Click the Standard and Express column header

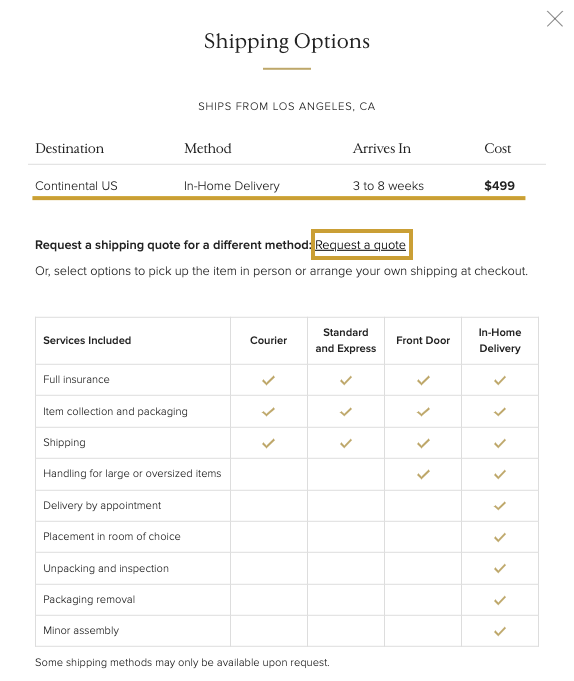coord(346,340)
